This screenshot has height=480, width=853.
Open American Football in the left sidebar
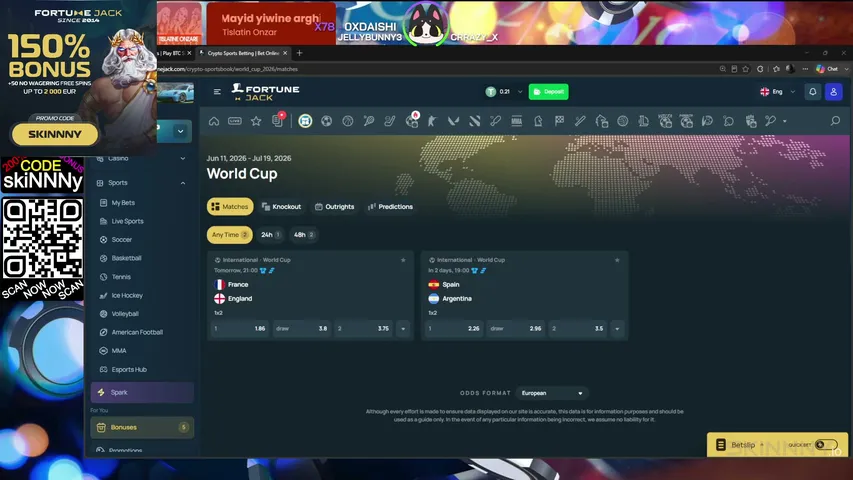coord(137,332)
